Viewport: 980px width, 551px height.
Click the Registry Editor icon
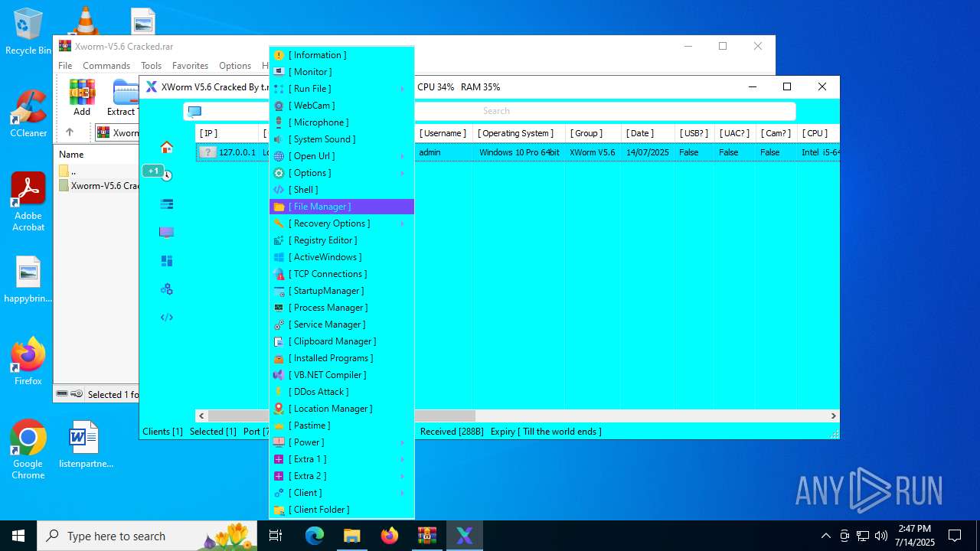coord(279,240)
